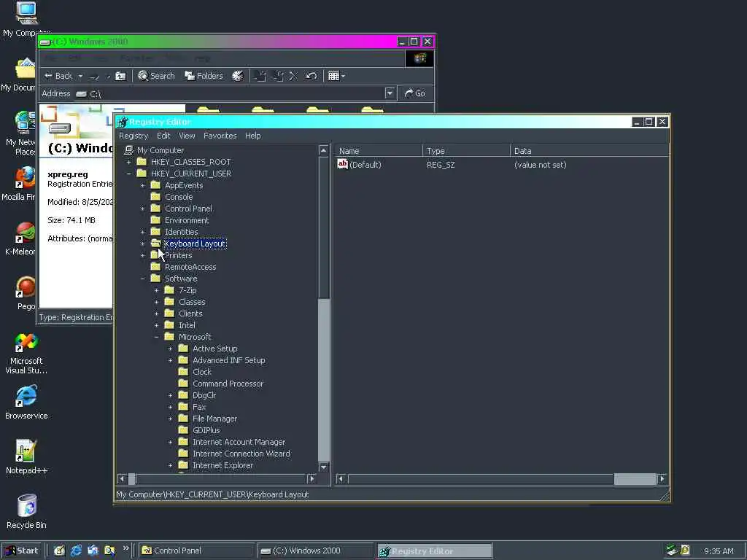Toggle the Folders pane in Explorer toolbar
The height and width of the screenshot is (560, 747).
[204, 76]
